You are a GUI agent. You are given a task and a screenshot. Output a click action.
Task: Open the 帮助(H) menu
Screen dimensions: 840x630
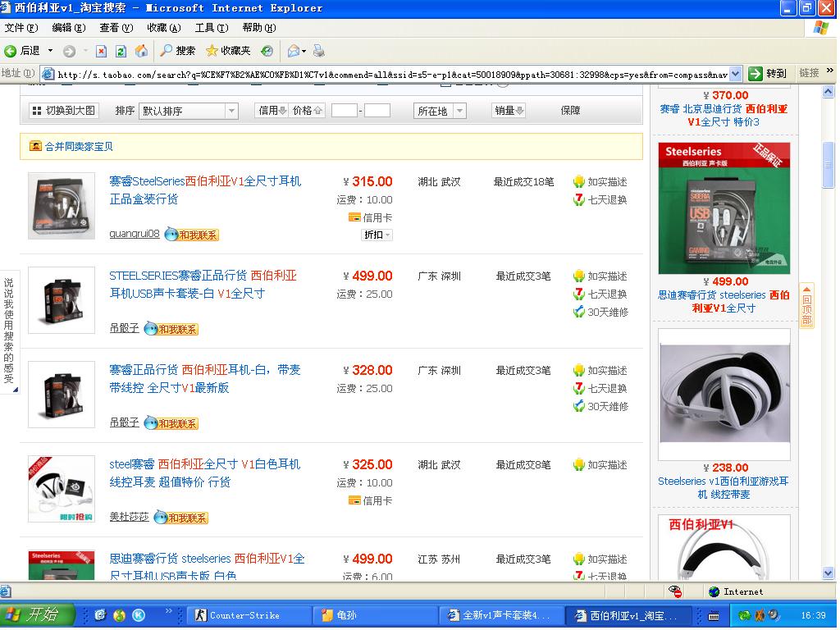259,28
